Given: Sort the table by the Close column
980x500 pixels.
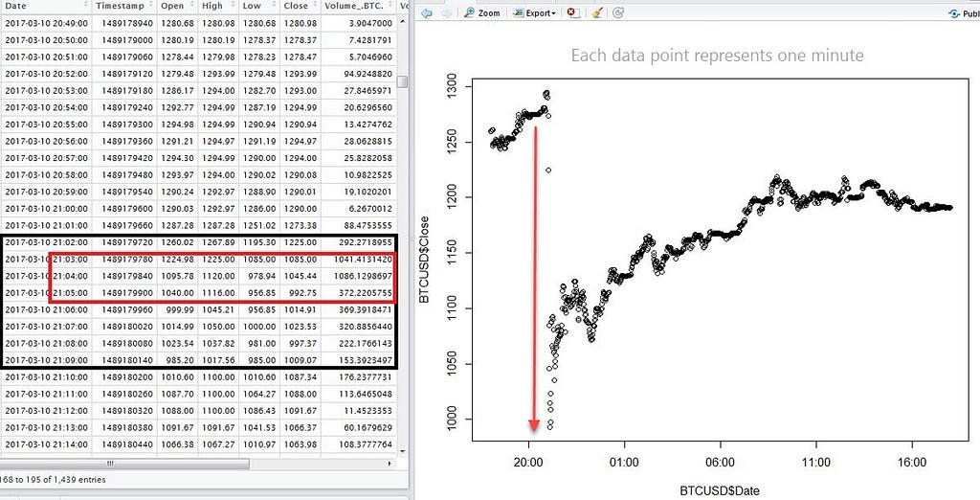Looking at the screenshot, I should tap(300, 6).
